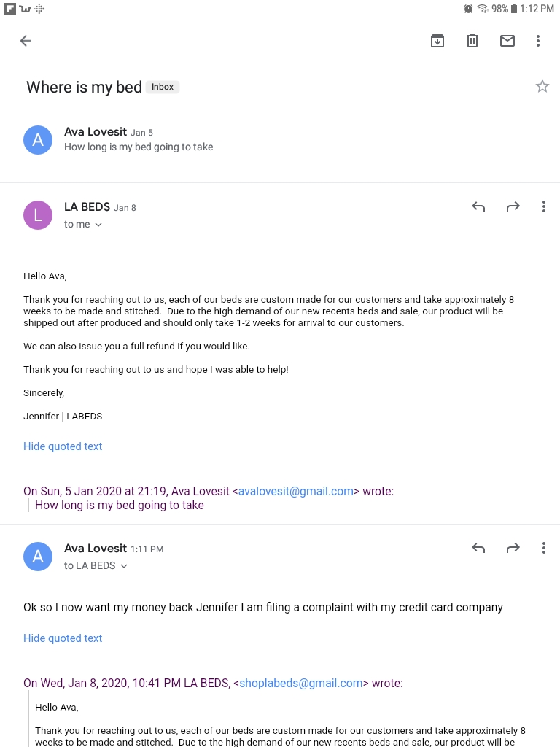
Task: Go back using the arrow icon
Action: [26, 41]
